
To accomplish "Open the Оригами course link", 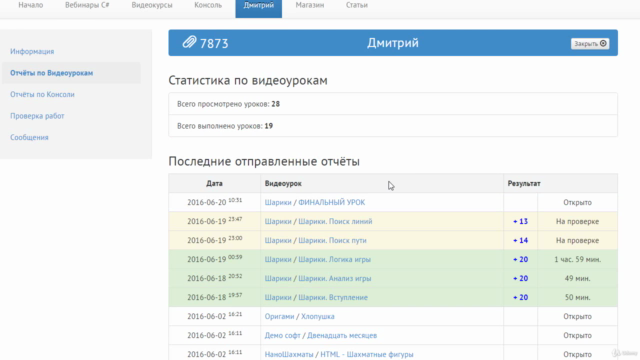I will 279,316.
